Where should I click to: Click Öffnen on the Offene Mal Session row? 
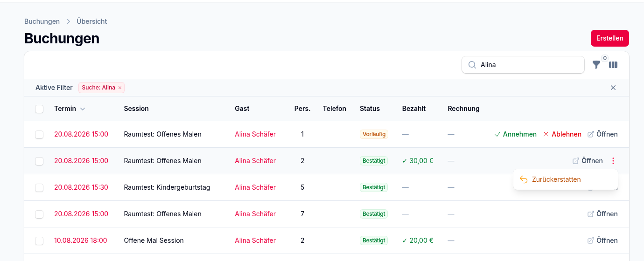coord(602,240)
